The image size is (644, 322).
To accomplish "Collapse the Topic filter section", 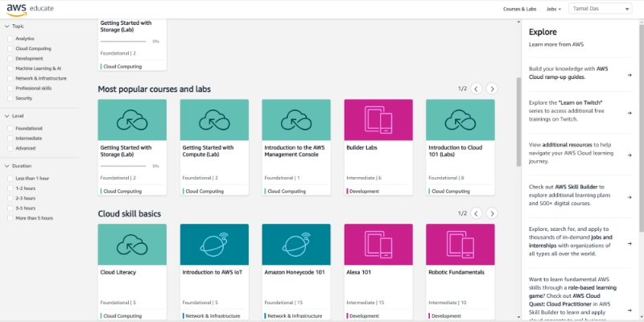I will (x=7, y=27).
